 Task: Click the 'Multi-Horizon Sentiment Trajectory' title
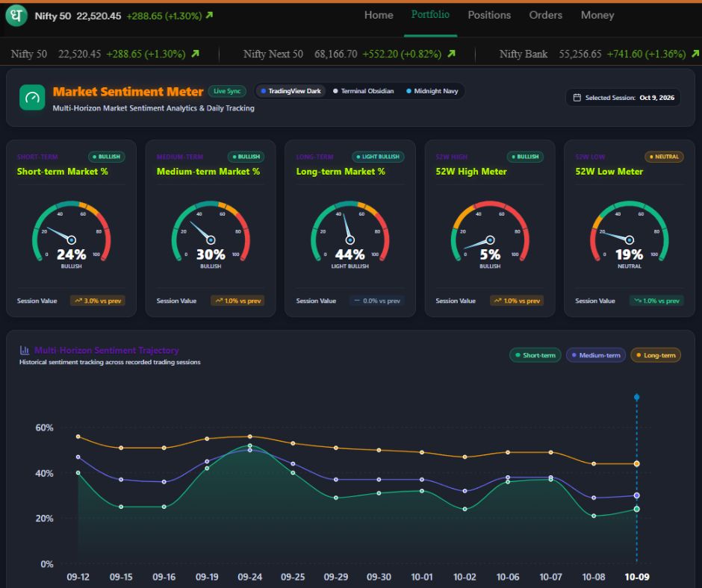107,350
